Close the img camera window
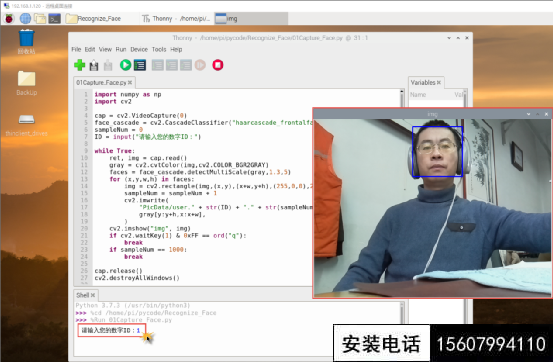The height and width of the screenshot is (362, 553). [546, 114]
